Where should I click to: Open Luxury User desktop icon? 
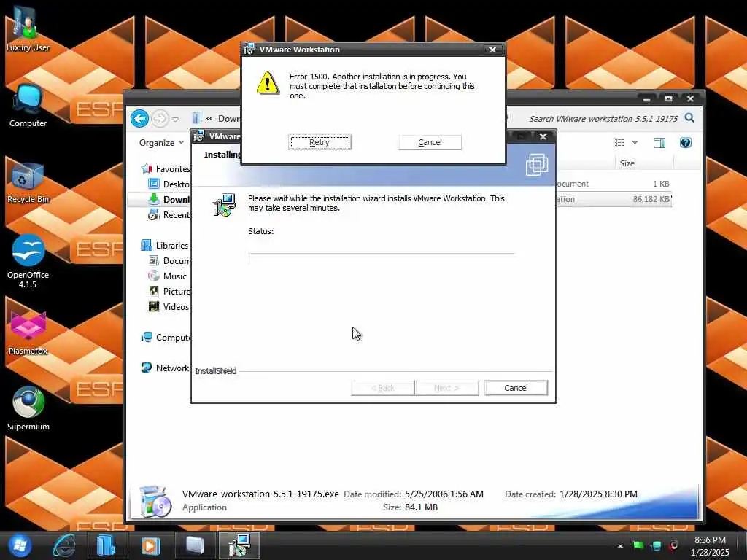tap(28, 29)
